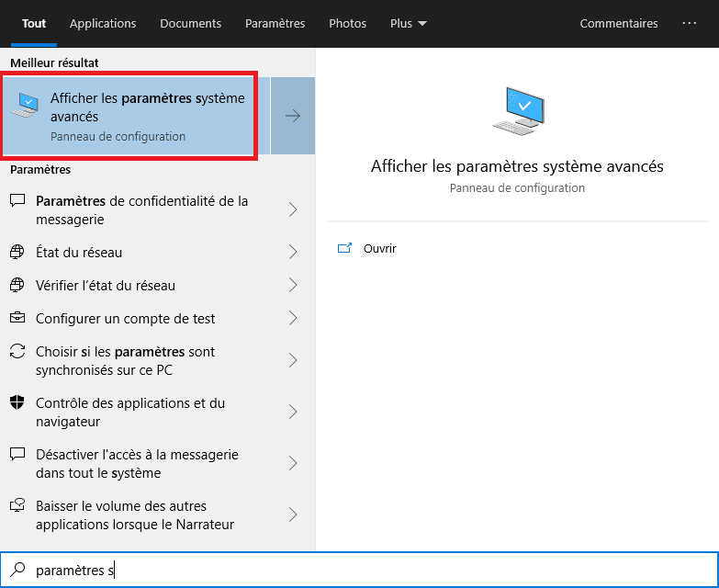Screen dimensions: 719x588
Task: Switch to the Documents tab
Action: (190, 24)
